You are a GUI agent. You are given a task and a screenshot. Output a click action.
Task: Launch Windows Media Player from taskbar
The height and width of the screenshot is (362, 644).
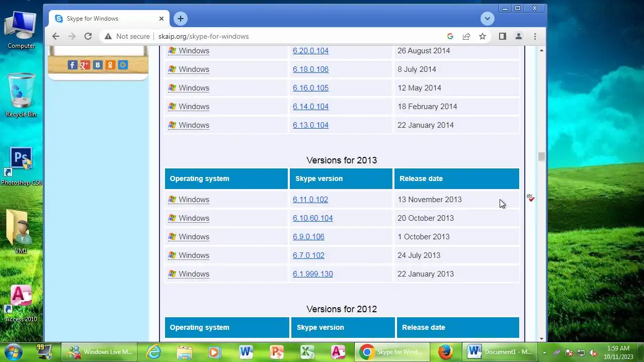215,352
